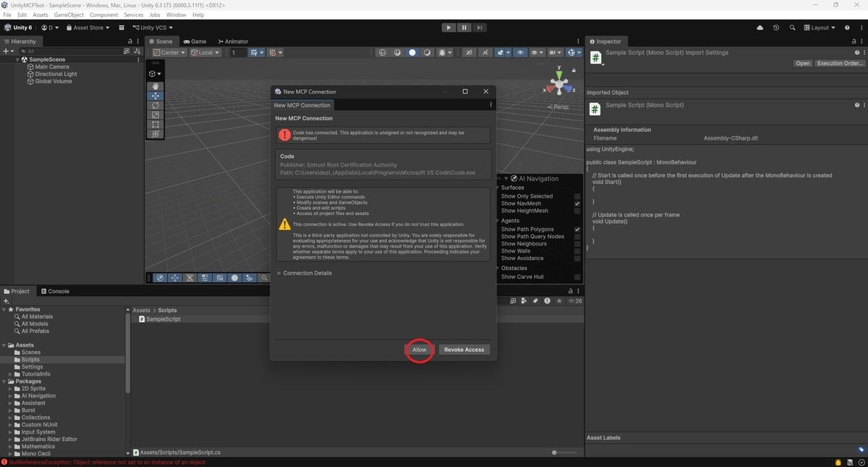Select the Move tool in Scene view
Image resolution: width=868 pixels, height=467 pixels.
[156, 96]
